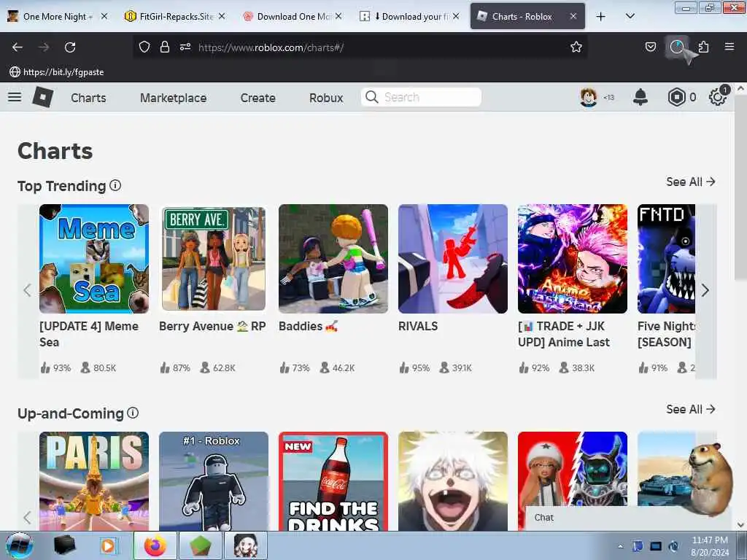Switch to Download One More tab

[293, 16]
